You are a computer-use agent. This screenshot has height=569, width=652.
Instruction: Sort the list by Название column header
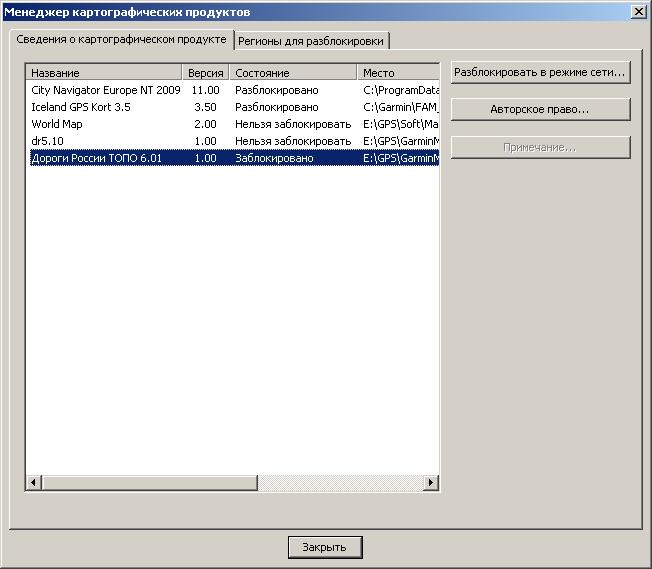[104, 73]
